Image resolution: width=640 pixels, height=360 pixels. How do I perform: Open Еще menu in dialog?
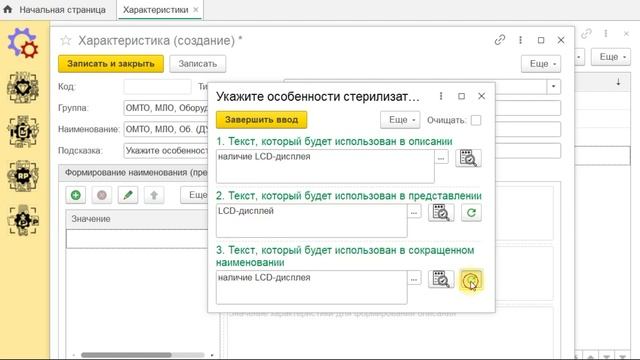(400, 120)
